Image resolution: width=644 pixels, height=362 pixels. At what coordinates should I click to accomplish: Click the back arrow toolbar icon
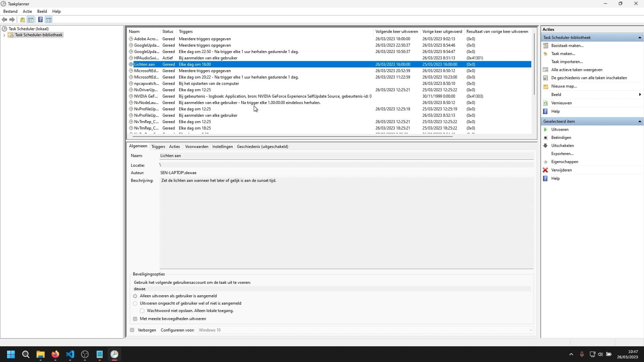tap(4, 20)
